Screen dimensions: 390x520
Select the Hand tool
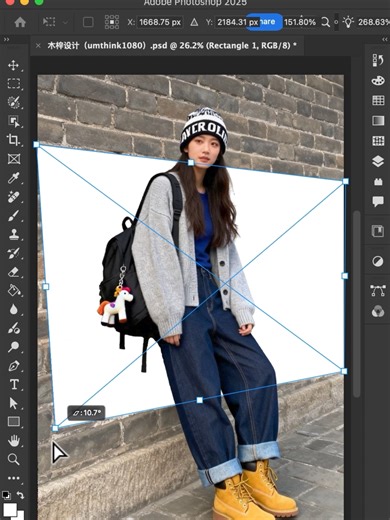point(14,441)
